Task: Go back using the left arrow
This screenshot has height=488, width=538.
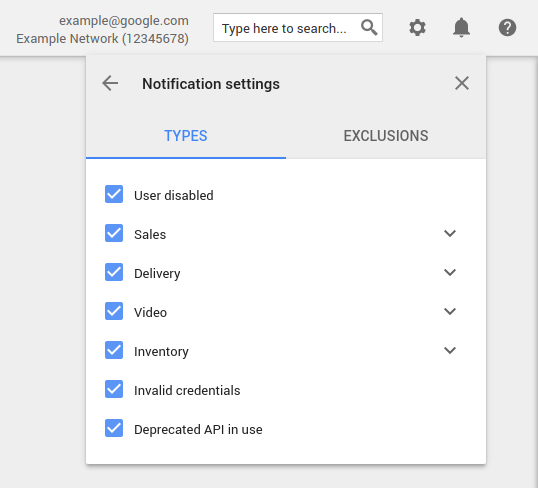Action: [110, 83]
